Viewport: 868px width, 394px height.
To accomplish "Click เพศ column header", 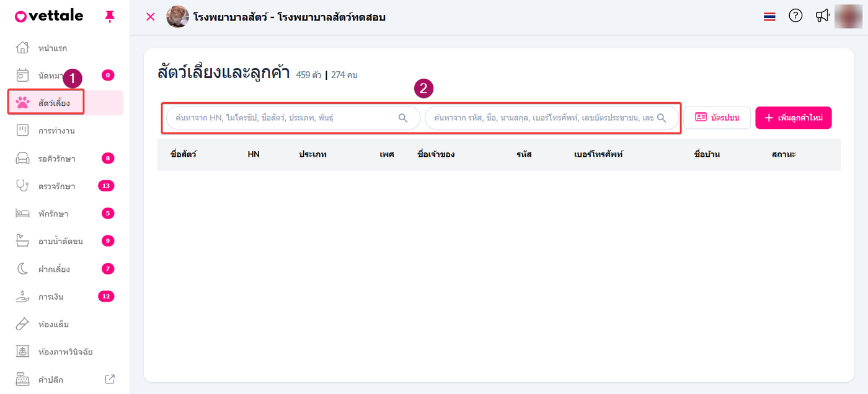I will point(387,154).
